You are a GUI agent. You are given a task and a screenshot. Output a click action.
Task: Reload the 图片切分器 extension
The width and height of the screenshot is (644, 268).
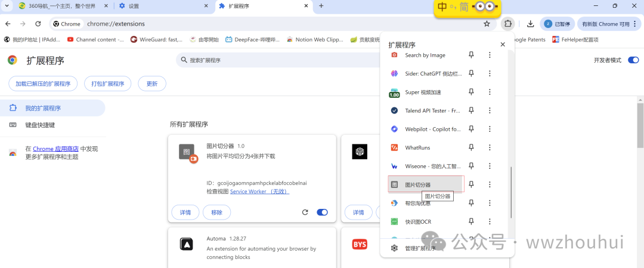[x=305, y=212]
